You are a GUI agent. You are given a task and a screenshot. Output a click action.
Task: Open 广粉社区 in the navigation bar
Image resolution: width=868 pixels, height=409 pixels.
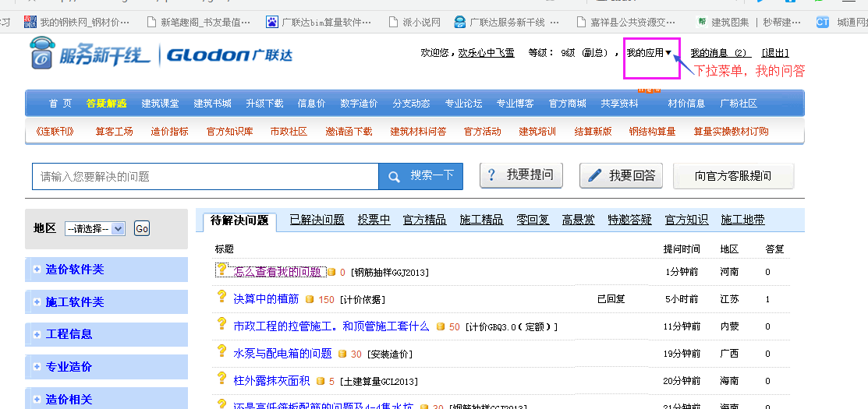[x=739, y=104]
